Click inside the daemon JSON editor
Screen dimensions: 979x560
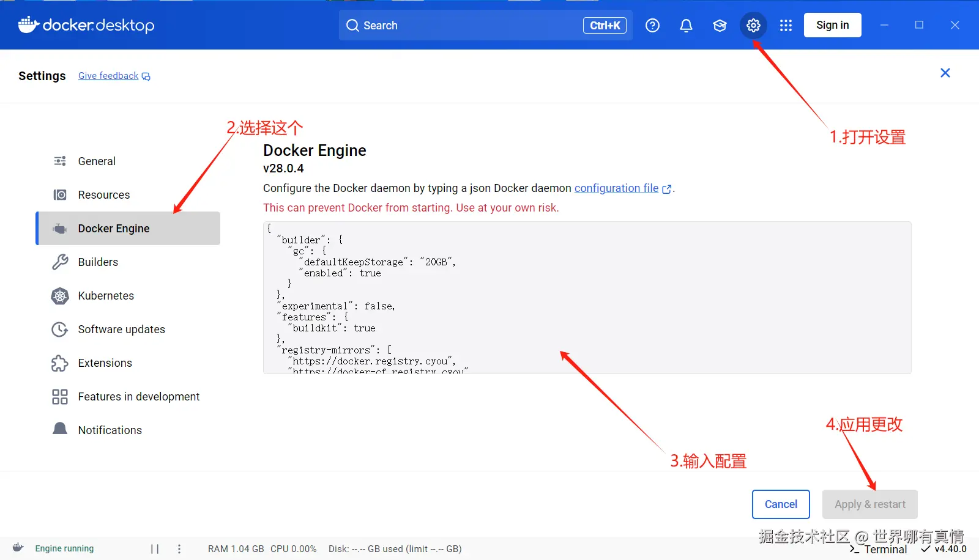[x=587, y=298]
